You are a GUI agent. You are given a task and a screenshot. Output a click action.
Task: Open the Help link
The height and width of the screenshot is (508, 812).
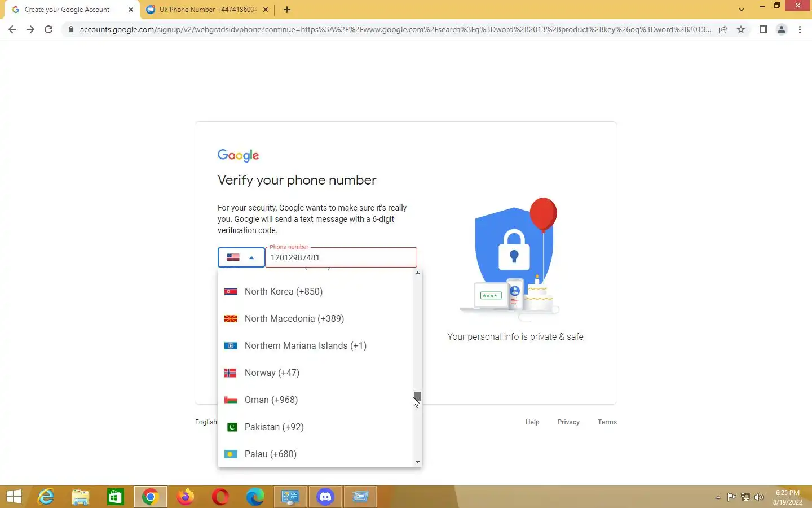pyautogui.click(x=532, y=422)
